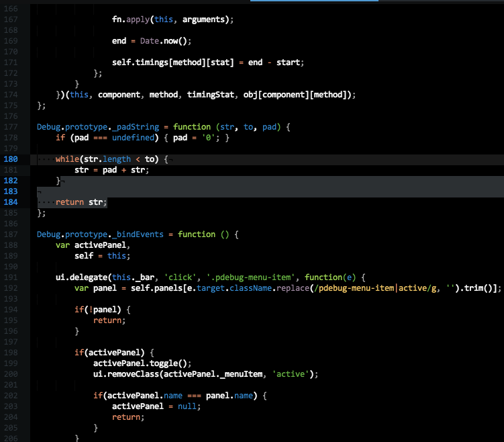Click line number 187 in the gutter
The height and width of the screenshot is (442, 504).
tap(11, 234)
